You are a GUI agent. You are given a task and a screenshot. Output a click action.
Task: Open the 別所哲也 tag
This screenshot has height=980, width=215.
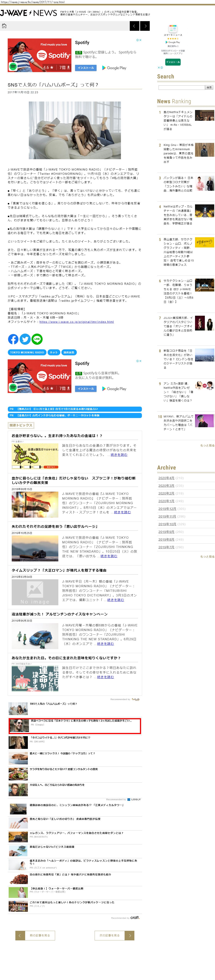click(69, 352)
